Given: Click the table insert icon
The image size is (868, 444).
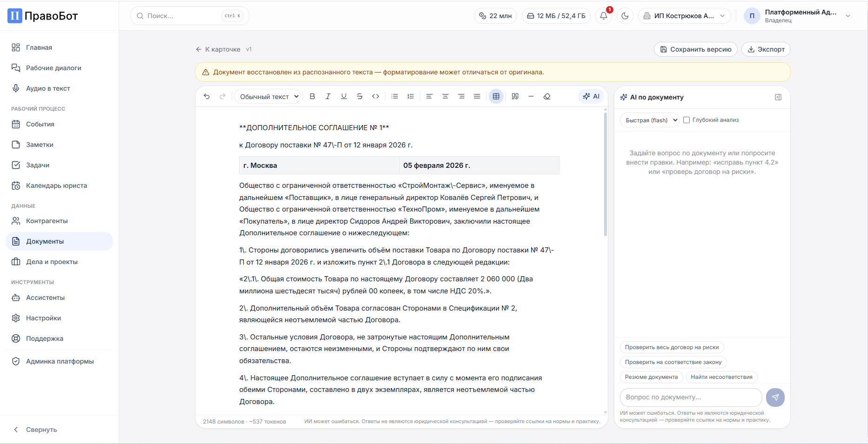Looking at the screenshot, I should point(496,96).
